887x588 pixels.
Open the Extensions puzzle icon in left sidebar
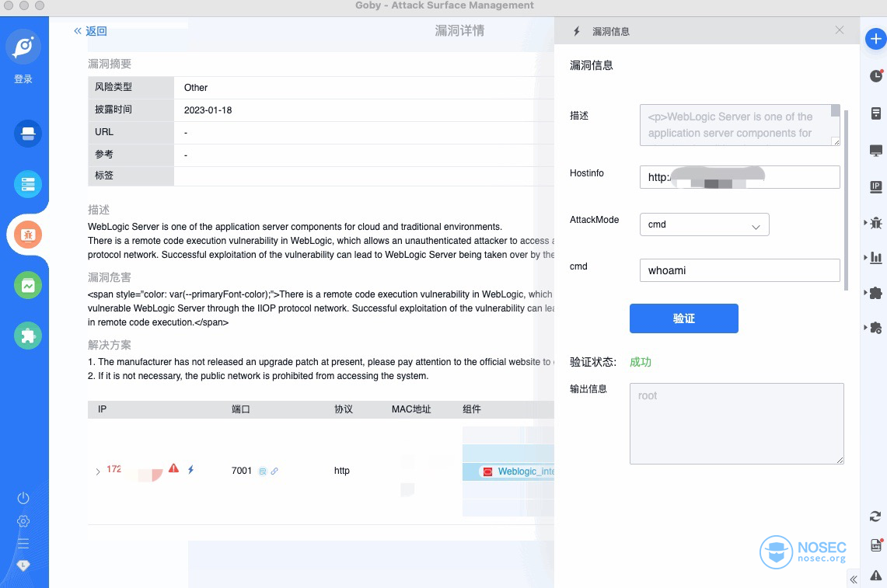point(28,336)
